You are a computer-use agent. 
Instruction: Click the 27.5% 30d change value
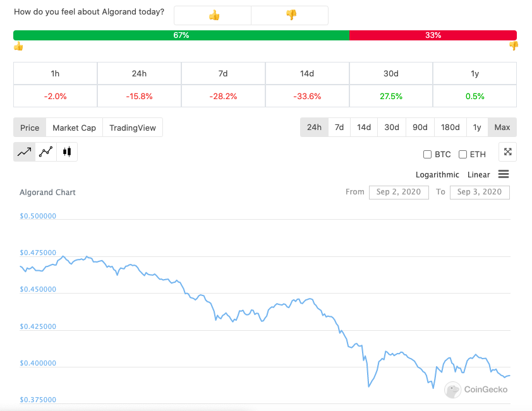pos(391,97)
